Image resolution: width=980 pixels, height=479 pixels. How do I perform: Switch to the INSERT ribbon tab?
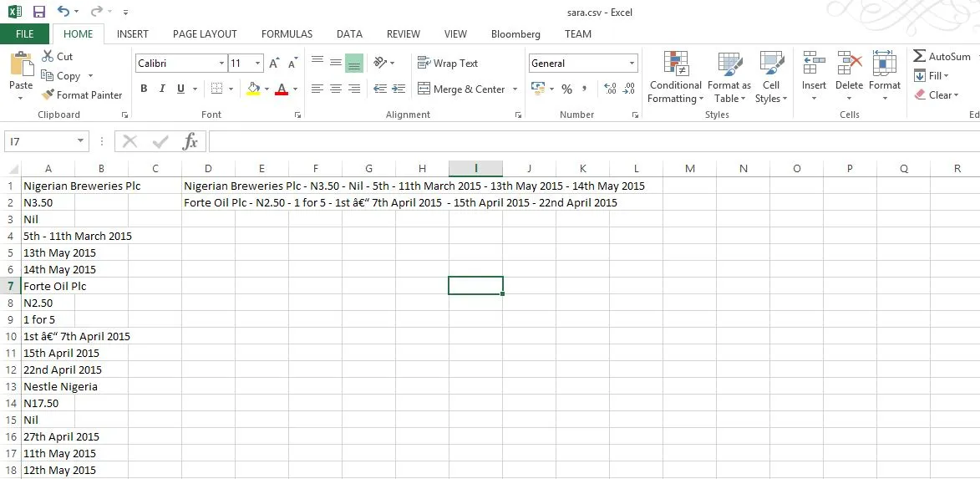click(x=133, y=33)
